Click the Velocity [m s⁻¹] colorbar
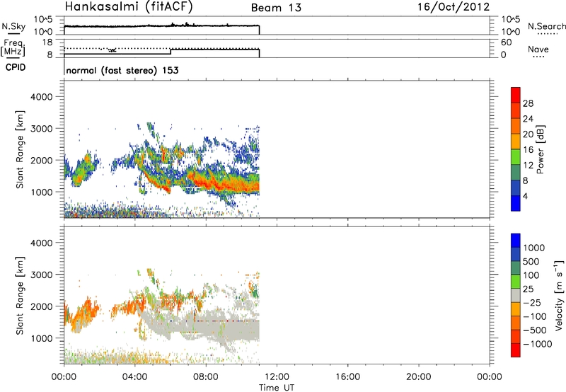Image resolution: width=566 pixels, height=392 pixels. [516, 295]
